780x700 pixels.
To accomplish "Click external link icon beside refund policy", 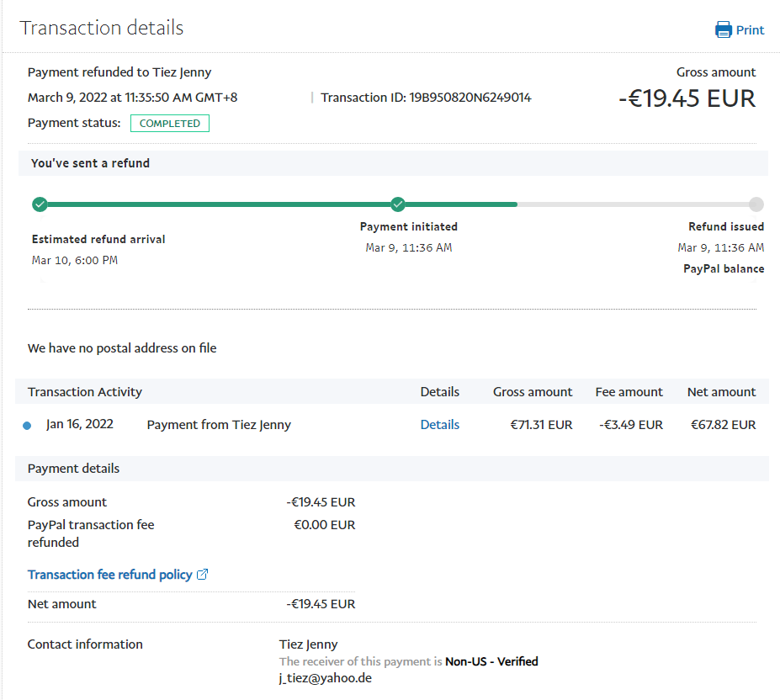I will click(x=202, y=575).
